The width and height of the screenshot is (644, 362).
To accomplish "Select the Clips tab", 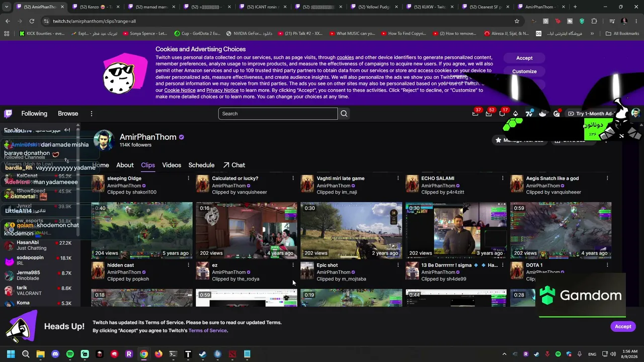I will [x=148, y=165].
